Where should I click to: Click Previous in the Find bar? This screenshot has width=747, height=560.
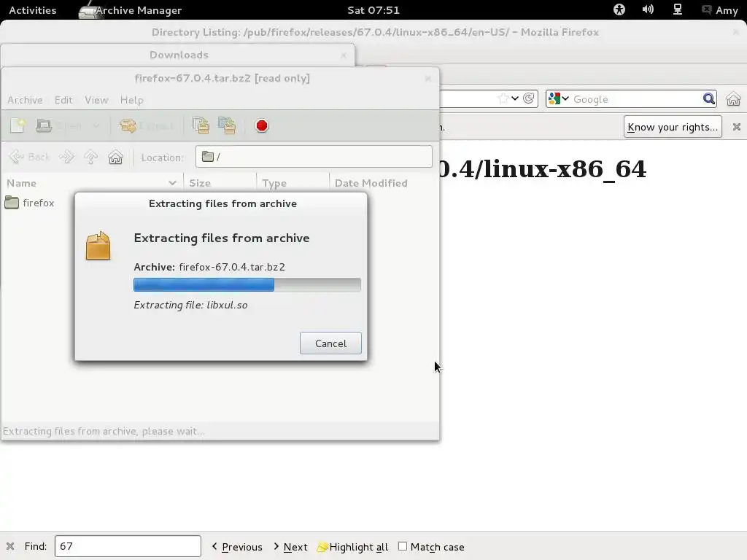pyautogui.click(x=237, y=547)
